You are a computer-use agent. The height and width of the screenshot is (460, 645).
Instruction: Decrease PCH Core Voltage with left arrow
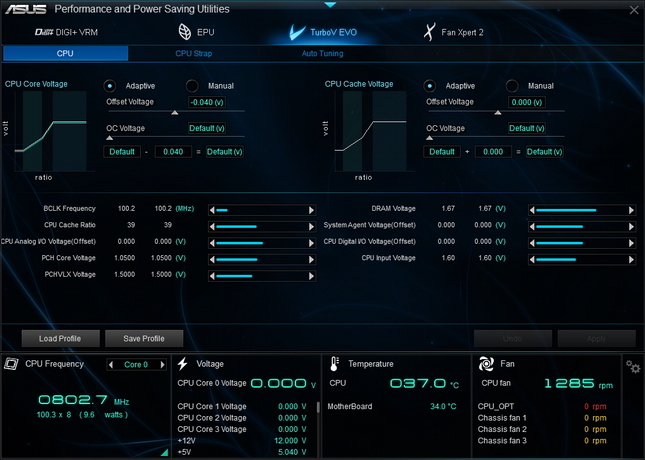coord(212,260)
